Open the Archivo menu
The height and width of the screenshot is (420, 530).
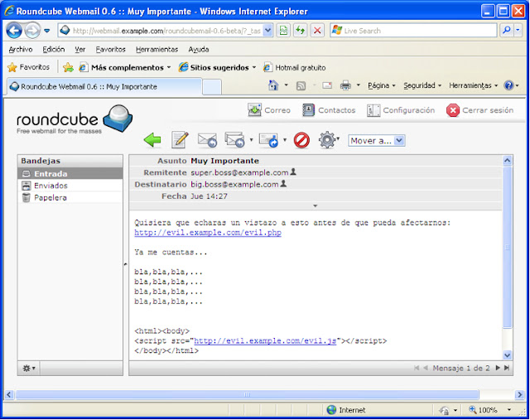(x=21, y=50)
